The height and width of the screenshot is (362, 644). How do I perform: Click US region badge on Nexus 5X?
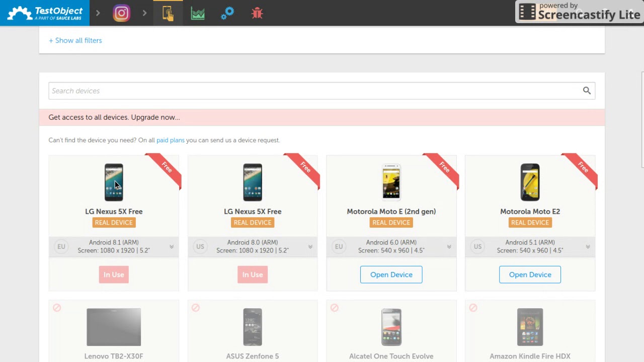pyautogui.click(x=200, y=246)
